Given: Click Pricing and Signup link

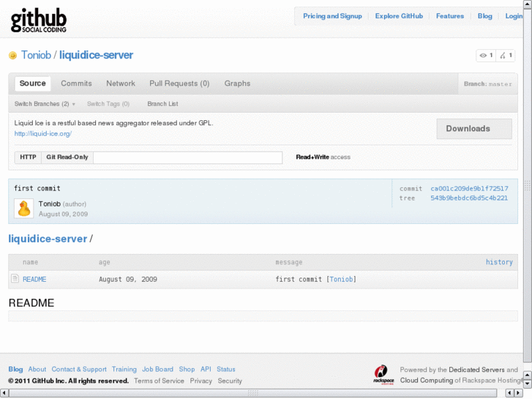Looking at the screenshot, I should (x=332, y=16).
